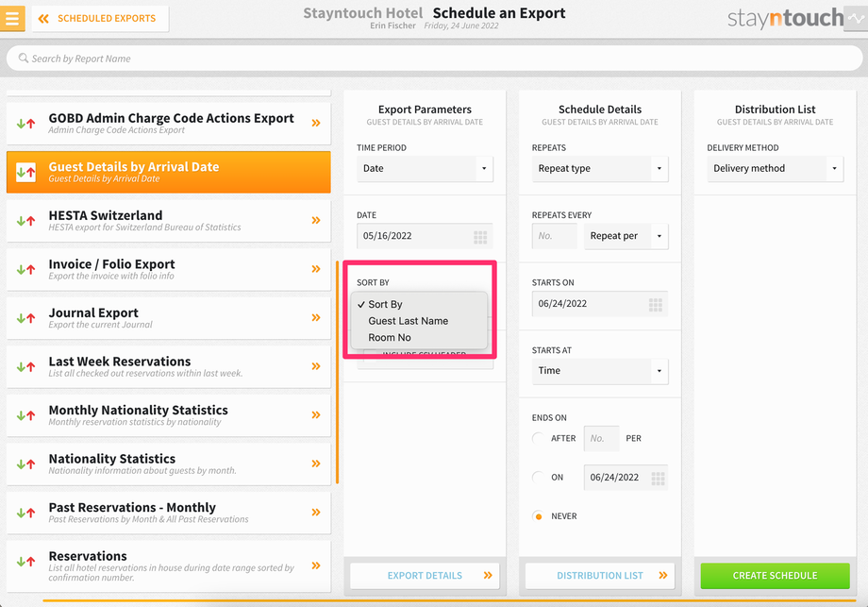Click chevron on Monthly Nationality Statistics row

point(316,414)
